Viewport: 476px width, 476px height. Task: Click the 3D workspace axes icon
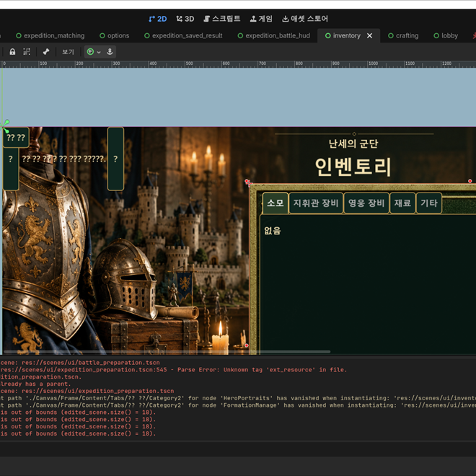tap(179, 19)
